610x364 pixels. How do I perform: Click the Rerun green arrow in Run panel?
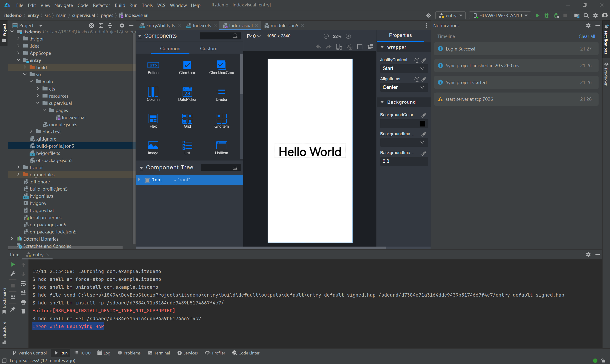click(x=13, y=265)
